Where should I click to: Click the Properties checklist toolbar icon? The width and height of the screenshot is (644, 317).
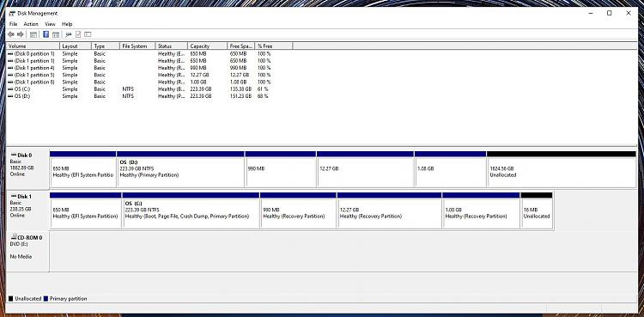(x=78, y=34)
